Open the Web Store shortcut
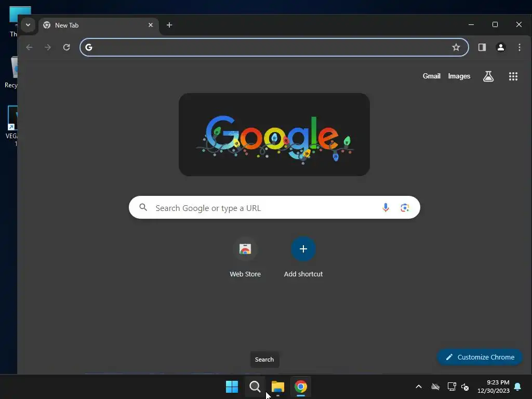 click(x=245, y=258)
